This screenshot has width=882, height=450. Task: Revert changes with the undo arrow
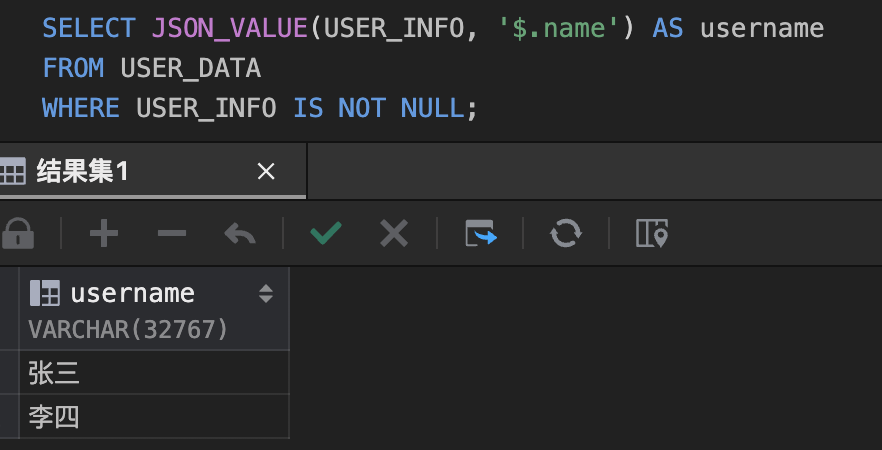click(239, 234)
